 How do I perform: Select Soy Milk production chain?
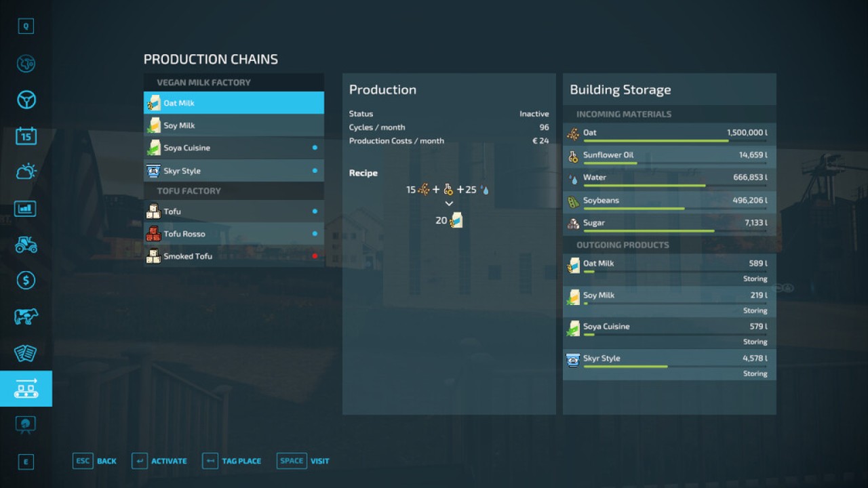point(234,125)
